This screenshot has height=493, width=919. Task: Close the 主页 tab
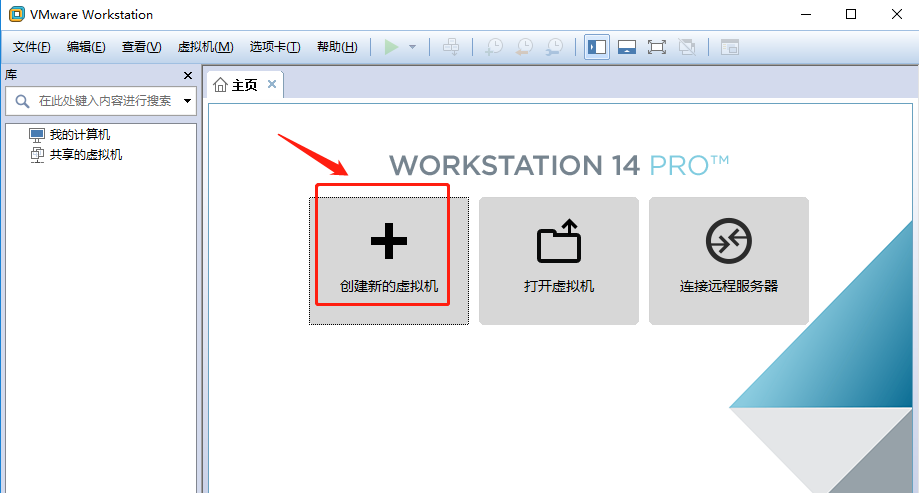click(x=272, y=84)
